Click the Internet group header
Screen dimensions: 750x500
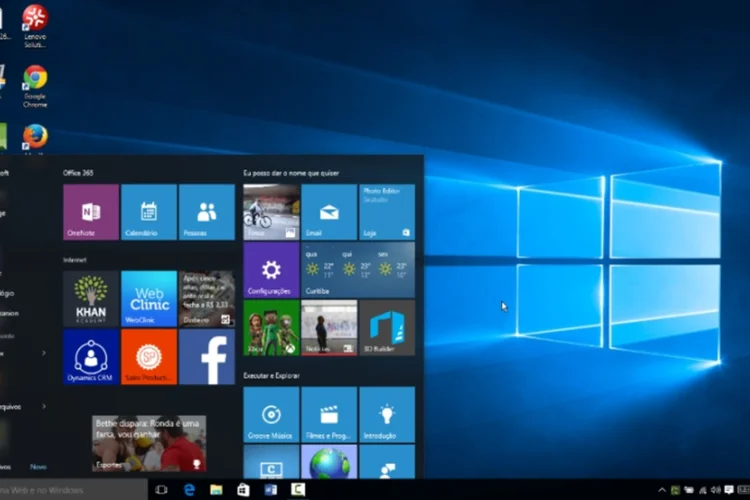pyautogui.click(x=75, y=260)
